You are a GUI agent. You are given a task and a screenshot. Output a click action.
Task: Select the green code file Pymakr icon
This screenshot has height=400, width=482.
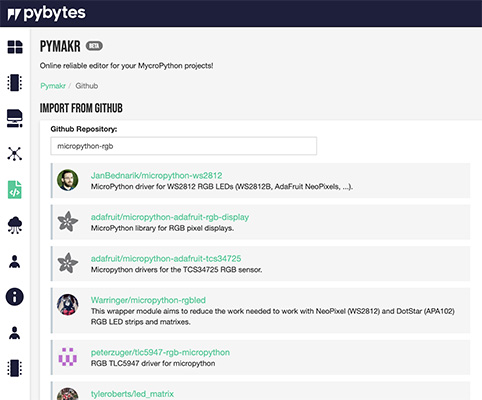click(15, 190)
